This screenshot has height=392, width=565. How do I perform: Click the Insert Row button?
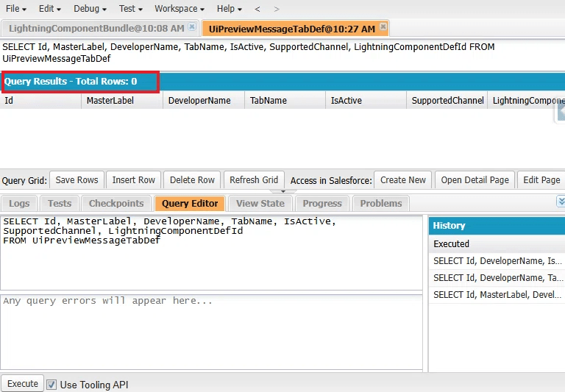click(134, 179)
